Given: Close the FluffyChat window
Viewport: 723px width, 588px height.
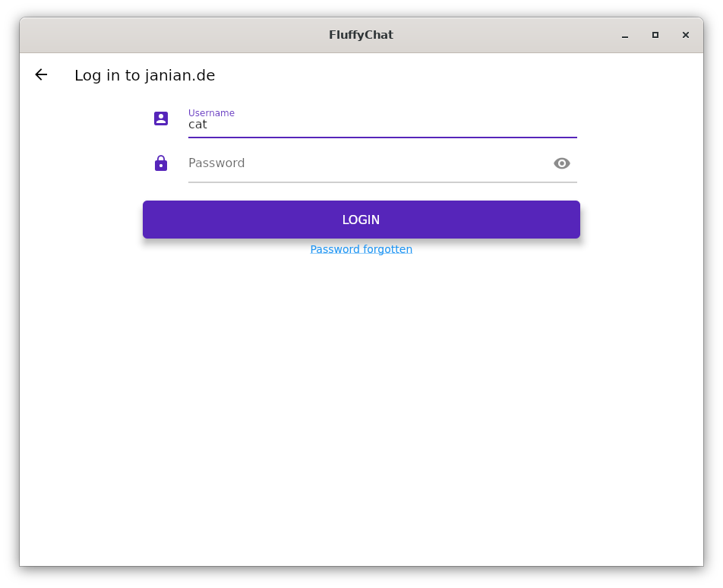Looking at the screenshot, I should [x=686, y=35].
